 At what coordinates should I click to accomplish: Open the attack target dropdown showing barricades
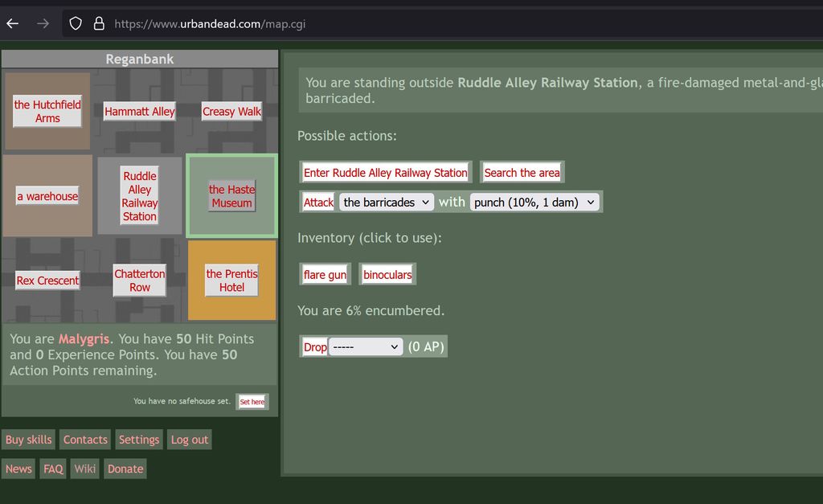point(386,202)
